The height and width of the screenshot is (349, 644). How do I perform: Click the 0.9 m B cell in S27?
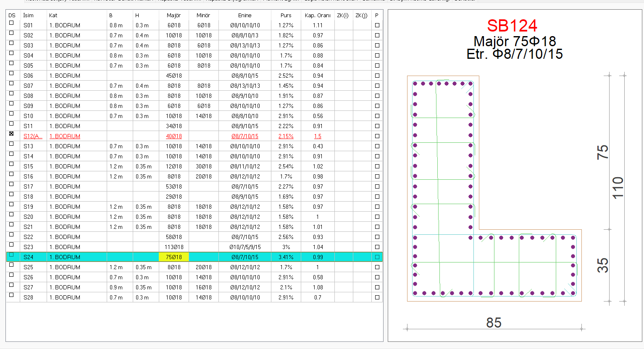(120, 287)
